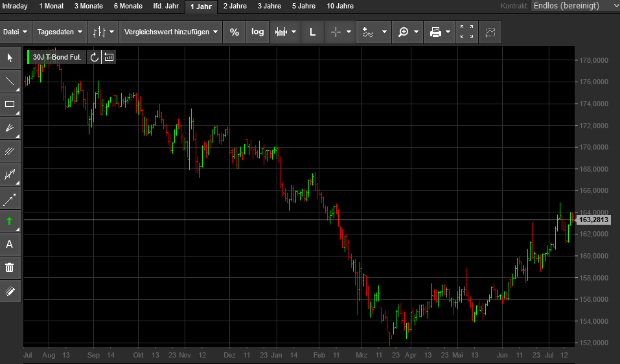Image resolution: width=620 pixels, height=364 pixels.
Task: Click the trash can delete icon
Action: point(10,267)
